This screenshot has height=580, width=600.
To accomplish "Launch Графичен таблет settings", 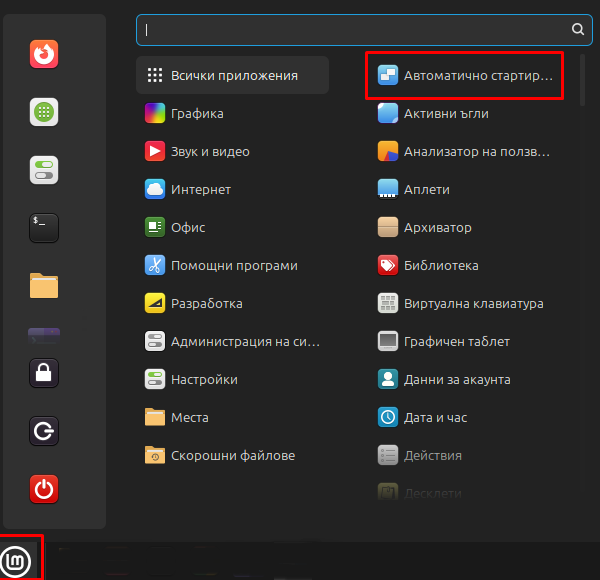I will click(465, 341).
